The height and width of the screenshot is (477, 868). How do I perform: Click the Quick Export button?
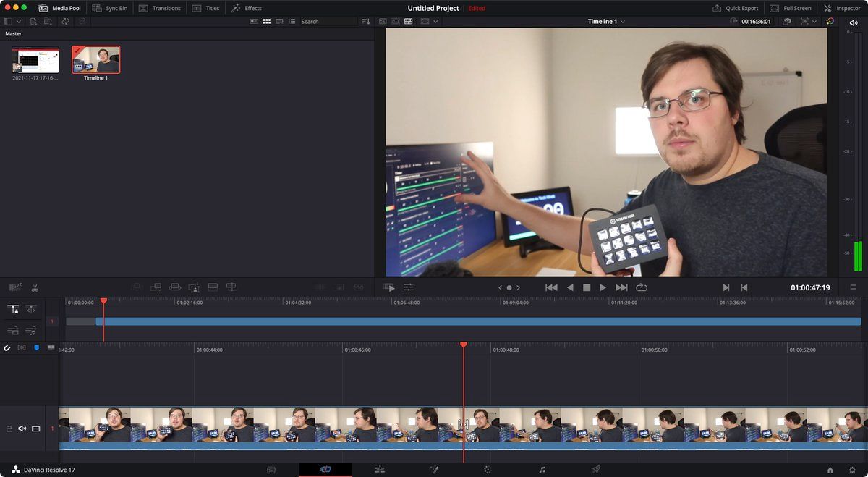(735, 8)
